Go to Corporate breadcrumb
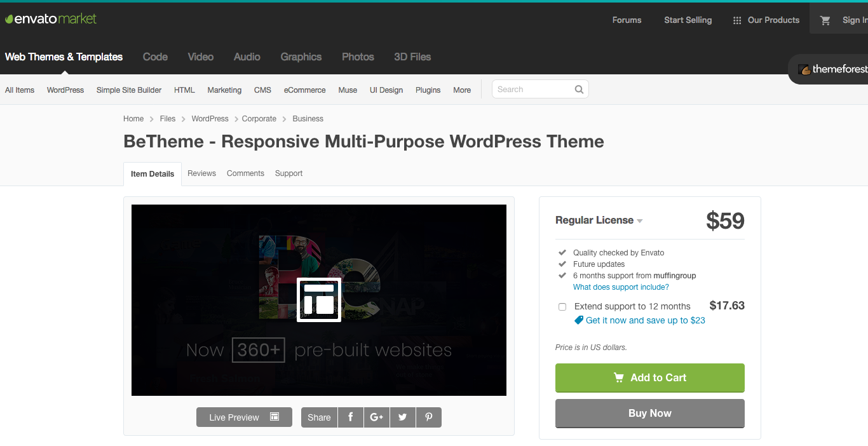Image resolution: width=868 pixels, height=446 pixels. 259,119
